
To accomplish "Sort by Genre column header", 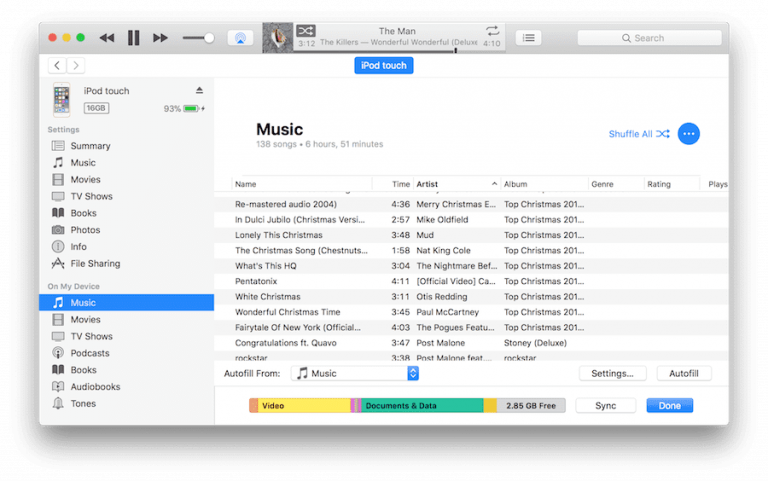I will (x=616, y=184).
